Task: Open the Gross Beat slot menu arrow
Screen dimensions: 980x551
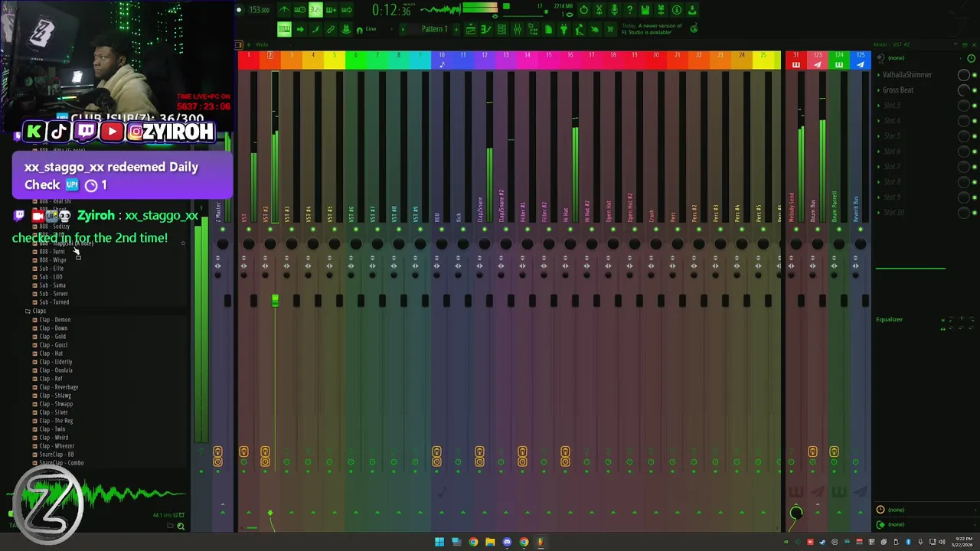Action: point(878,90)
